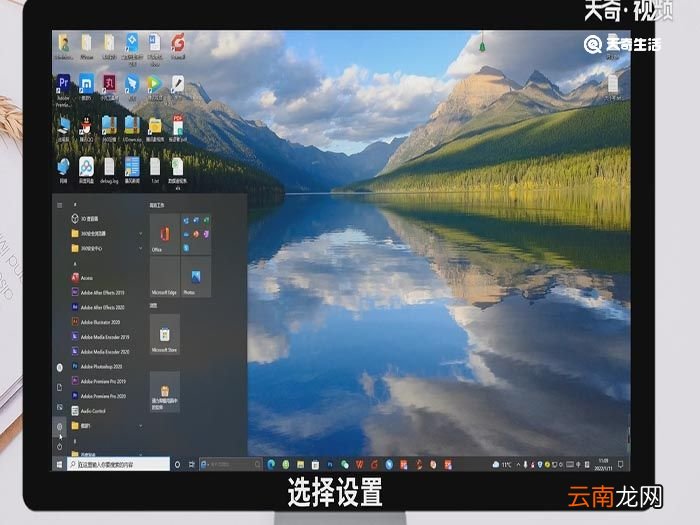
Task: Show hidden system tray icons
Action: coord(518,465)
